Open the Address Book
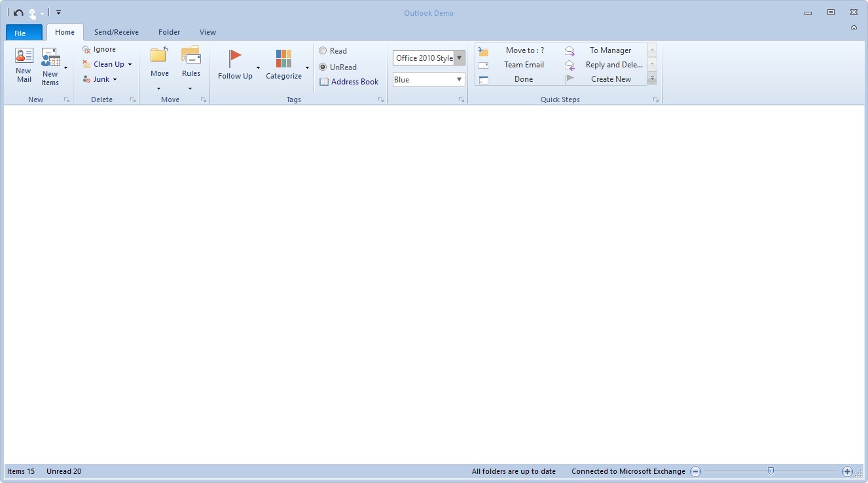This screenshot has height=483, width=868. tap(349, 82)
